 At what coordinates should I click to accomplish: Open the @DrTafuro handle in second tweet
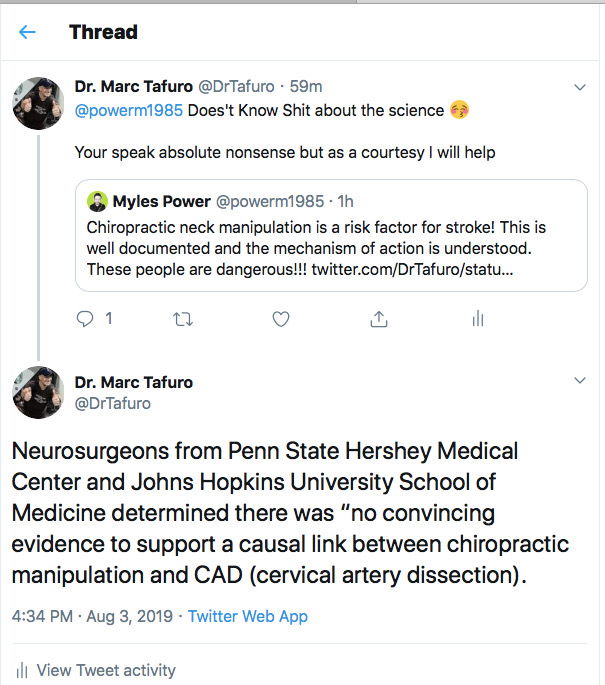pyautogui.click(x=113, y=403)
